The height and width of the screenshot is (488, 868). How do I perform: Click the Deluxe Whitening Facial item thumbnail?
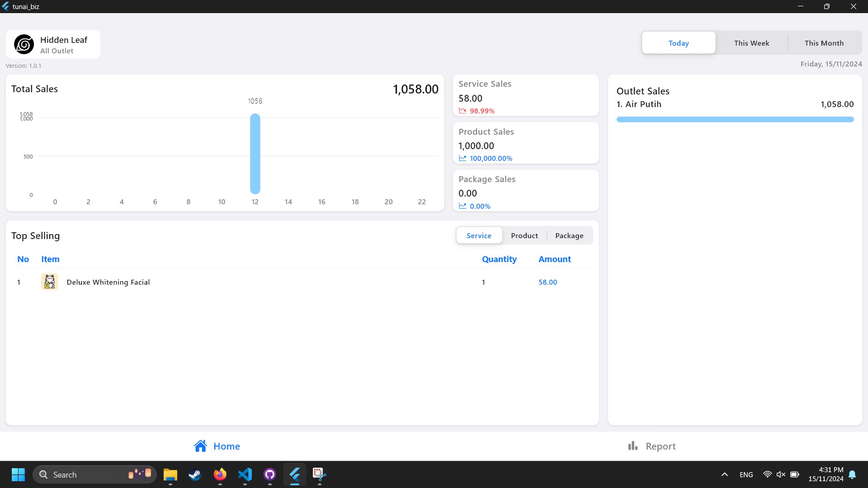point(50,282)
